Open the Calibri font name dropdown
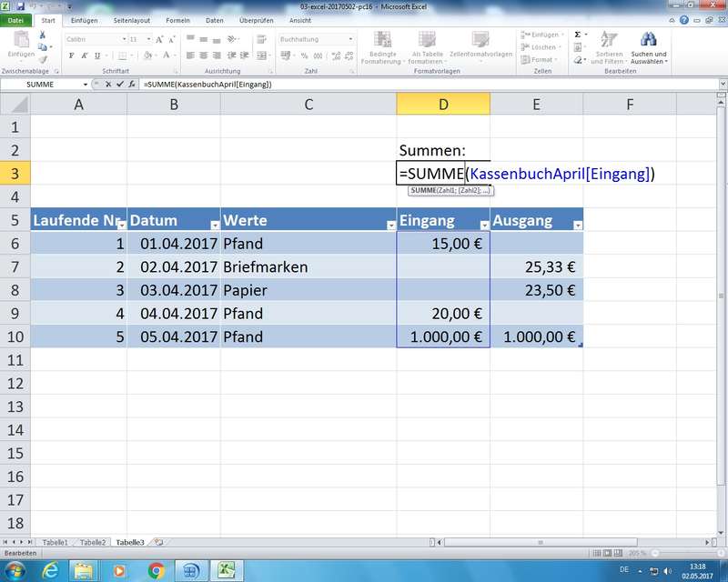Image resolution: width=728 pixels, height=582 pixels. click(x=124, y=39)
